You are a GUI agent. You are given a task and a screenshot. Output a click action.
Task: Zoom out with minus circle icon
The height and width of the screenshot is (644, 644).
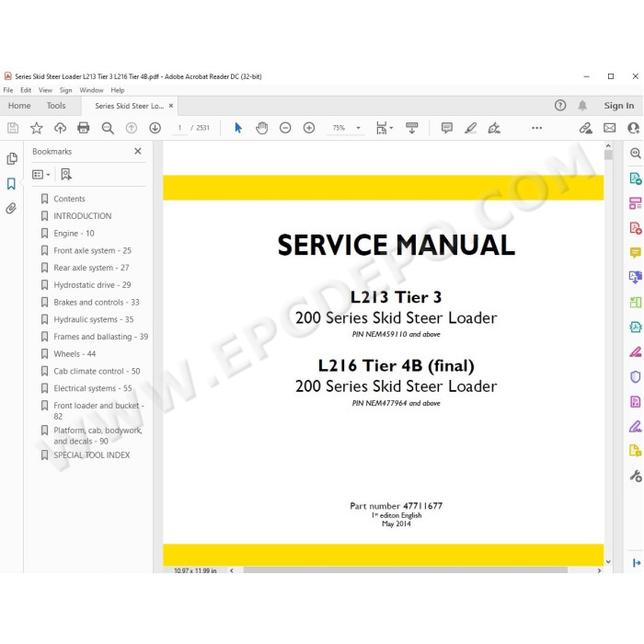pyautogui.click(x=285, y=128)
